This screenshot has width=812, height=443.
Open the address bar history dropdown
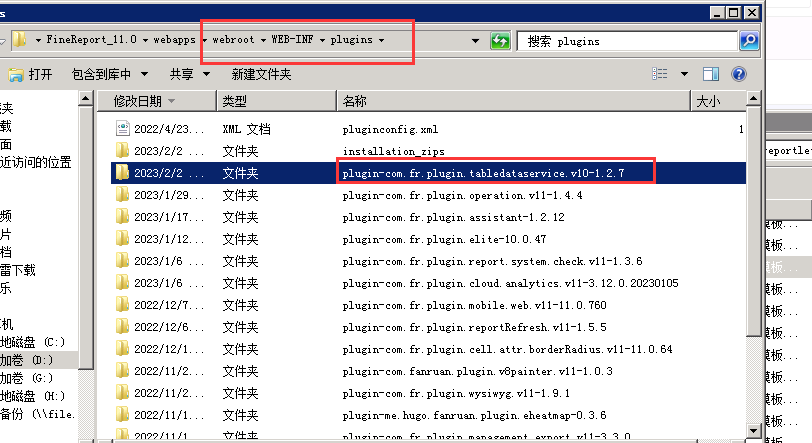coord(475,40)
